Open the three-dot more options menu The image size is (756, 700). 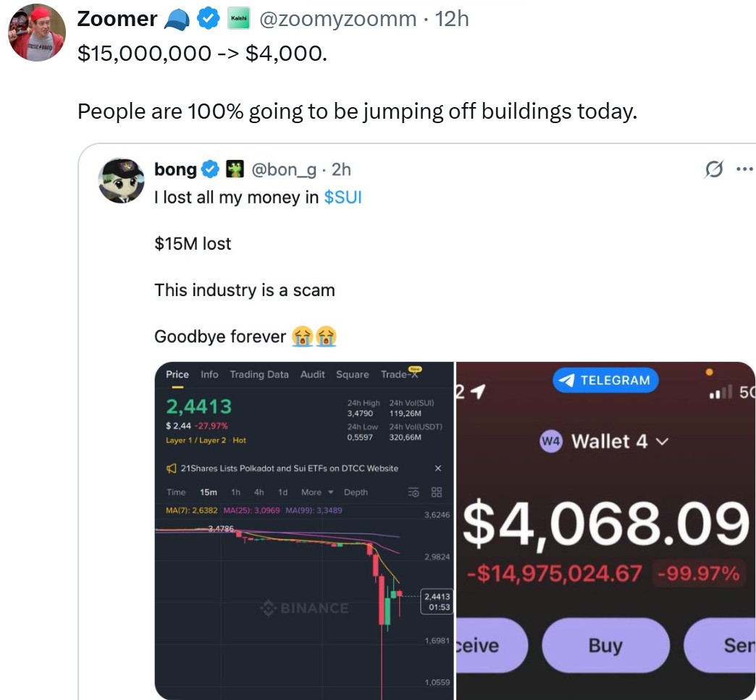point(744,169)
